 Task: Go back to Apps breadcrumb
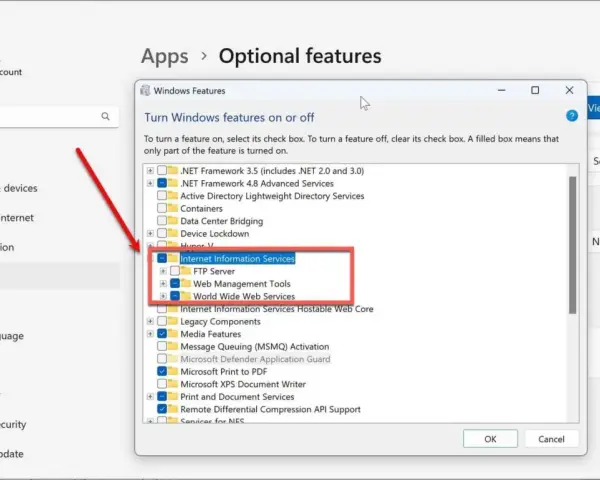(165, 56)
